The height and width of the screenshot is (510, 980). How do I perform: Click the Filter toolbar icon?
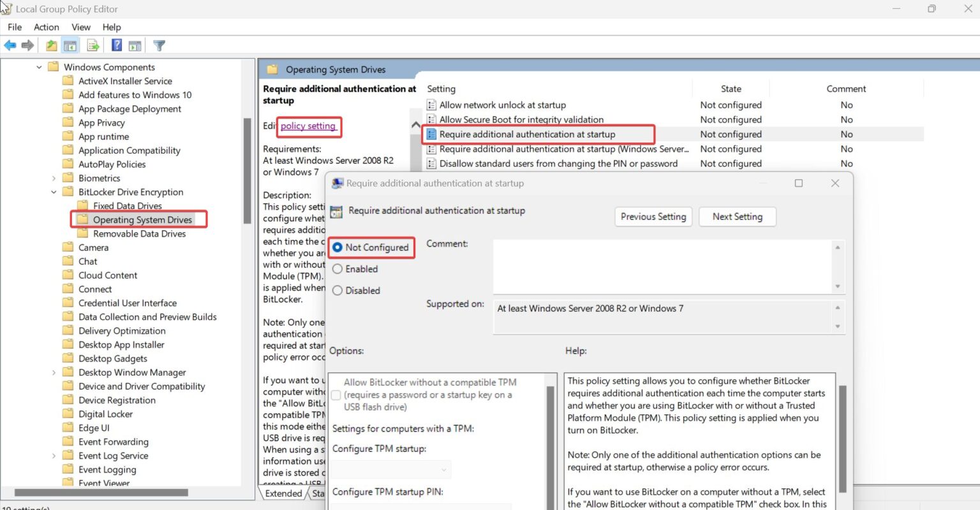point(159,45)
